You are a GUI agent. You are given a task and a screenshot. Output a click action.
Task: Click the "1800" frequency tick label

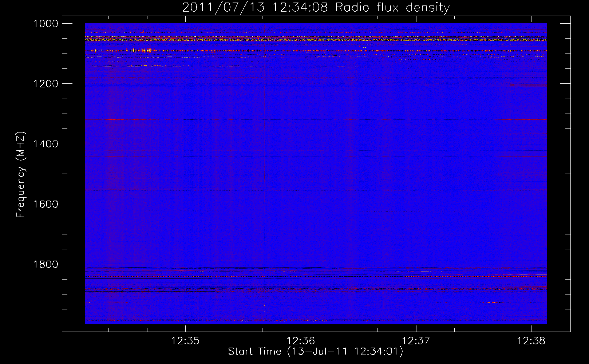[46, 264]
